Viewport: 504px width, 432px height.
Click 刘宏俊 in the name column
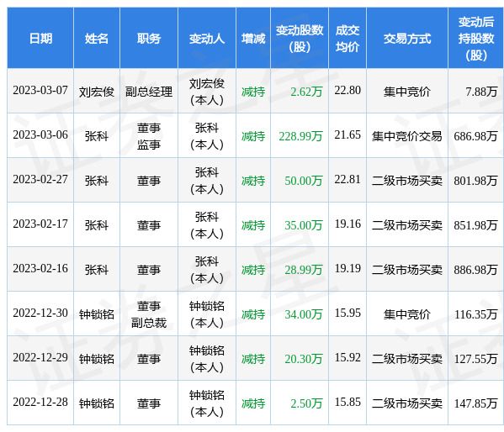click(97, 92)
